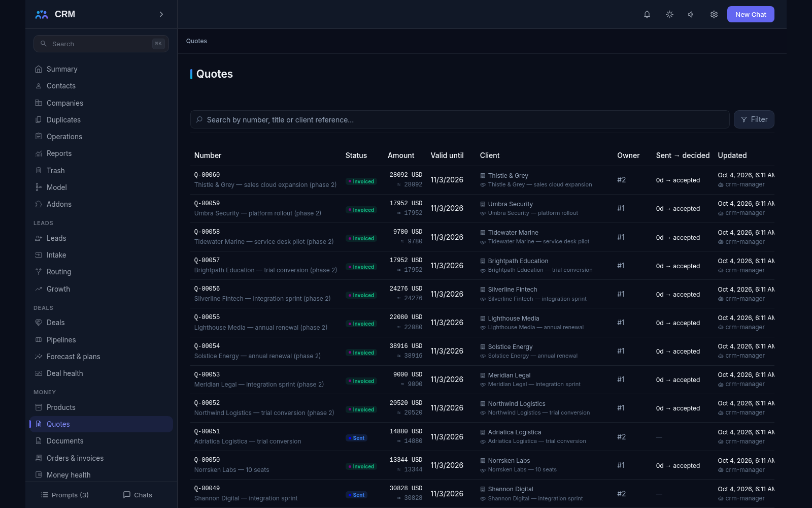Collapse the CRM sidebar with the chevron
812x508 pixels.
[161, 14]
